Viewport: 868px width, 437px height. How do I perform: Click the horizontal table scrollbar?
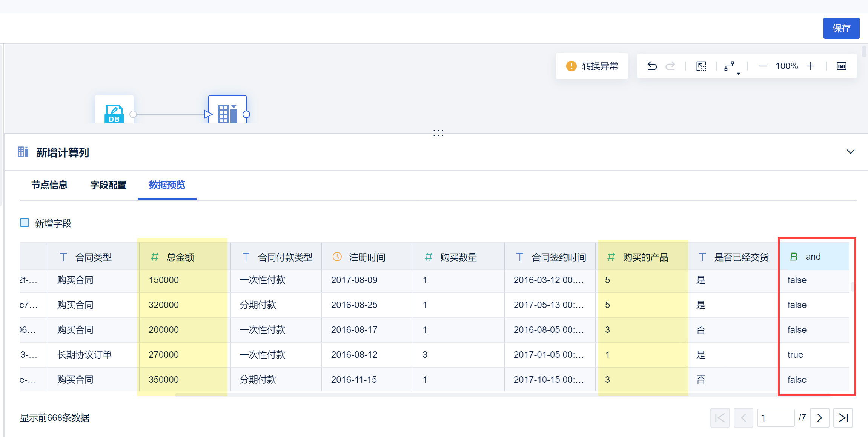point(453,395)
